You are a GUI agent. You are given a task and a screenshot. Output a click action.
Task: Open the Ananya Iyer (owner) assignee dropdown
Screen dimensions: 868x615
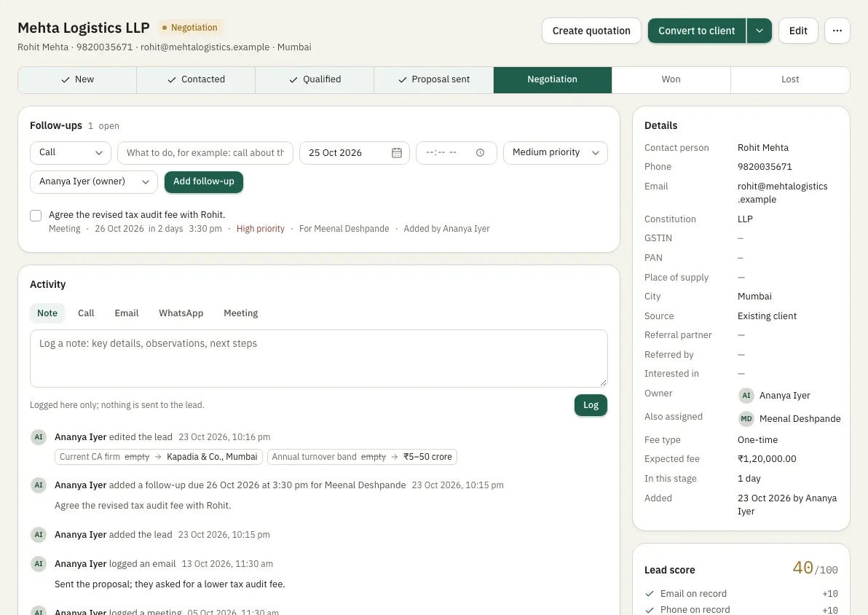pos(93,181)
